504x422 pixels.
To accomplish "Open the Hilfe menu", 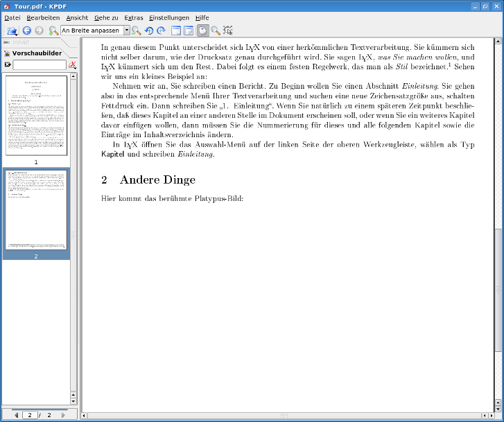I will 202,18.
